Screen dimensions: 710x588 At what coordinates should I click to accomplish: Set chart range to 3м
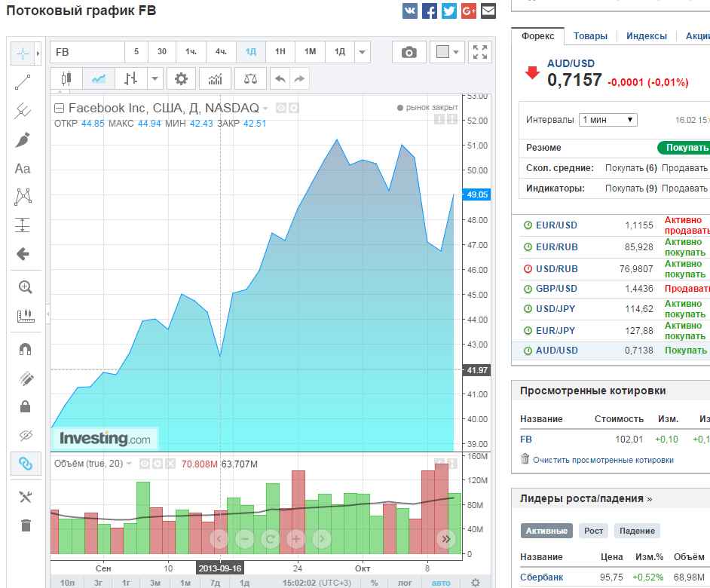[x=155, y=583]
